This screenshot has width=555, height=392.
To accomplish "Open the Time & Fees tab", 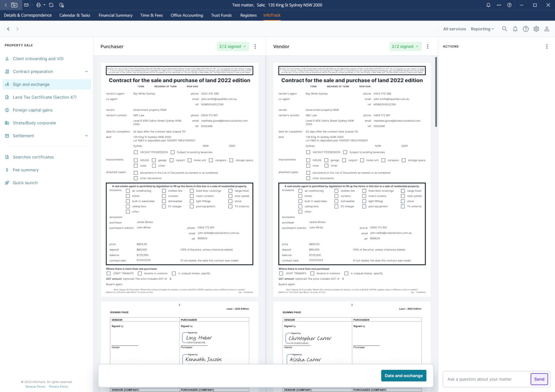I will click(151, 15).
